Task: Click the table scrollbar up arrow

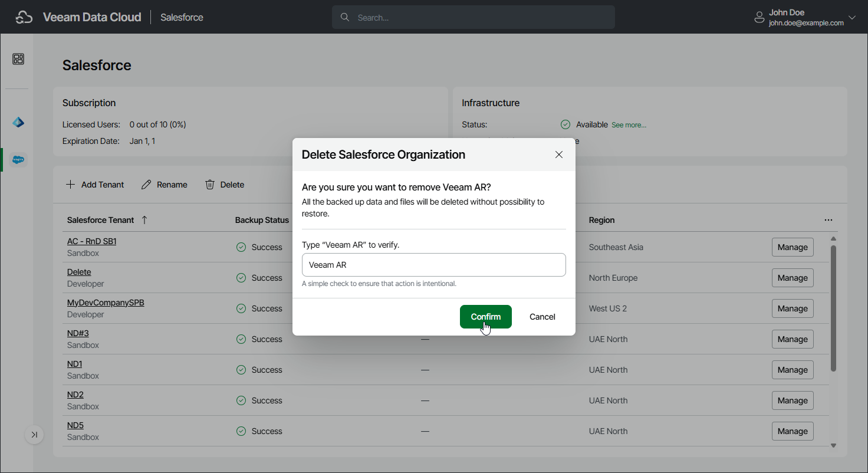Action: pyautogui.click(x=833, y=238)
